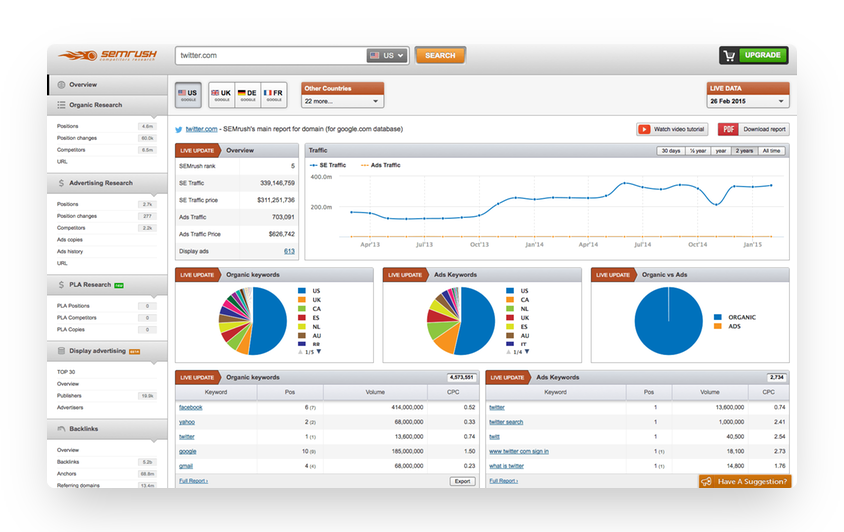The width and height of the screenshot is (844, 532).
Task: Toggle the Ads Traffic series in chart legend
Action: click(x=381, y=165)
